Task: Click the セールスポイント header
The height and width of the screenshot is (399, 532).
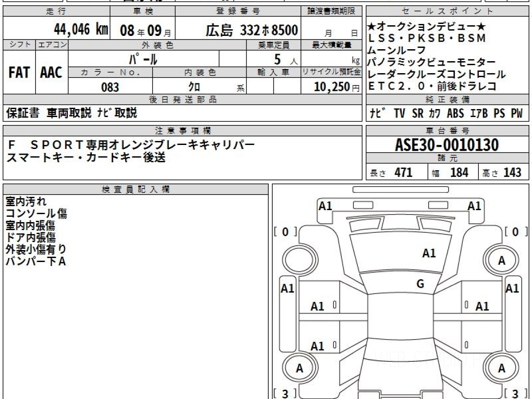Action: [448, 12]
